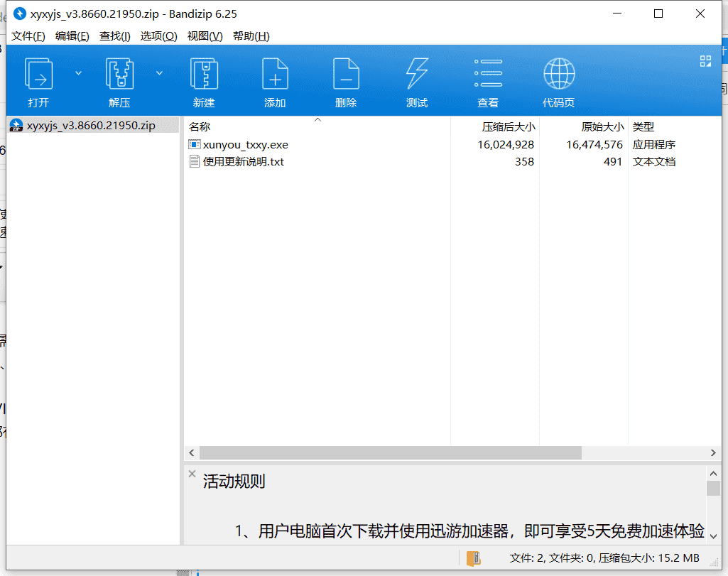Click the text document icon beside 使用更新说明.txt
This screenshot has height=576, width=728.
(x=195, y=161)
